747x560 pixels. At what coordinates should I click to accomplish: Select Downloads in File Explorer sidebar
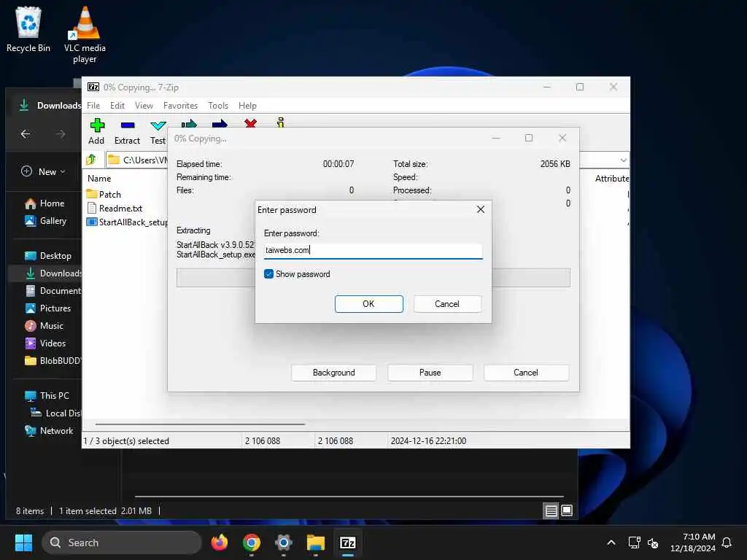(53, 273)
